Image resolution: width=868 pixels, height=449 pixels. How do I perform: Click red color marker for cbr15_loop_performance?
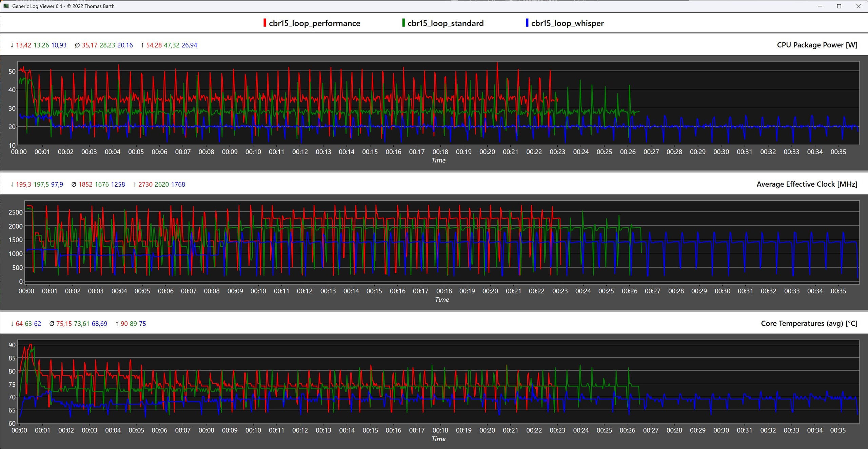point(264,23)
